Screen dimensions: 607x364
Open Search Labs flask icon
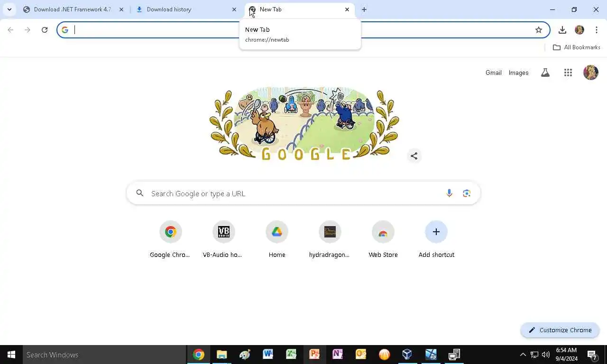[545, 73]
